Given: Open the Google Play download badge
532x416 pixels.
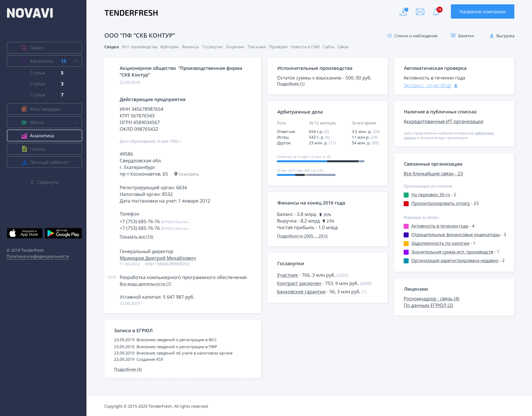Looking at the screenshot, I should pyautogui.click(x=63, y=233).
